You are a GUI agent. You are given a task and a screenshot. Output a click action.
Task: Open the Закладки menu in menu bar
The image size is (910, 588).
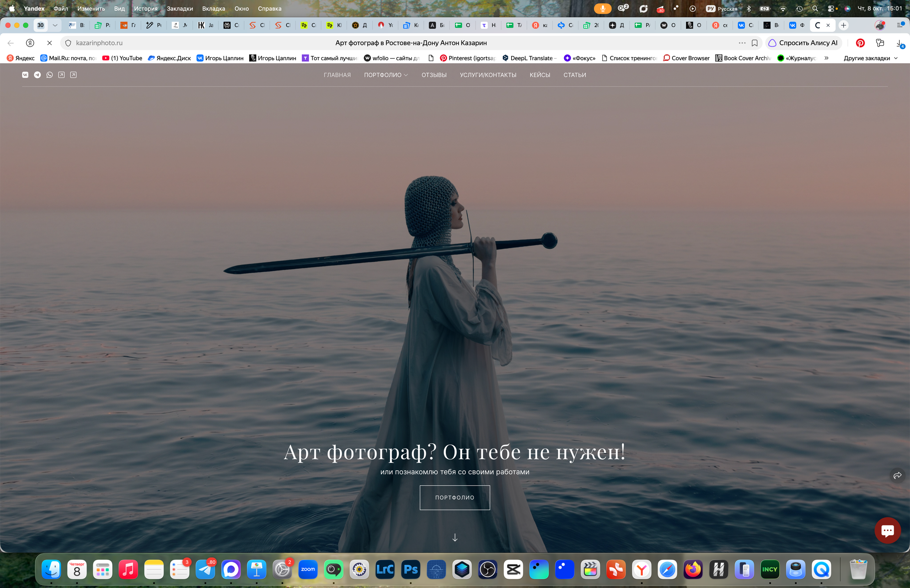click(x=180, y=9)
